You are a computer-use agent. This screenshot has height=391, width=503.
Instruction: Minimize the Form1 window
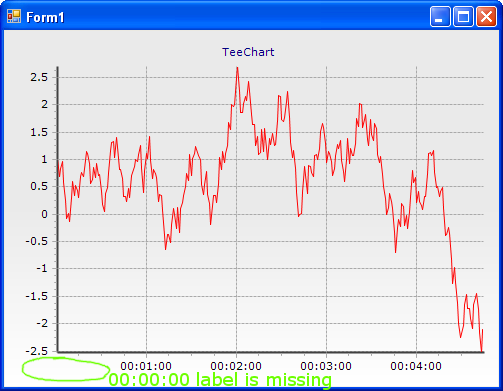coord(440,16)
